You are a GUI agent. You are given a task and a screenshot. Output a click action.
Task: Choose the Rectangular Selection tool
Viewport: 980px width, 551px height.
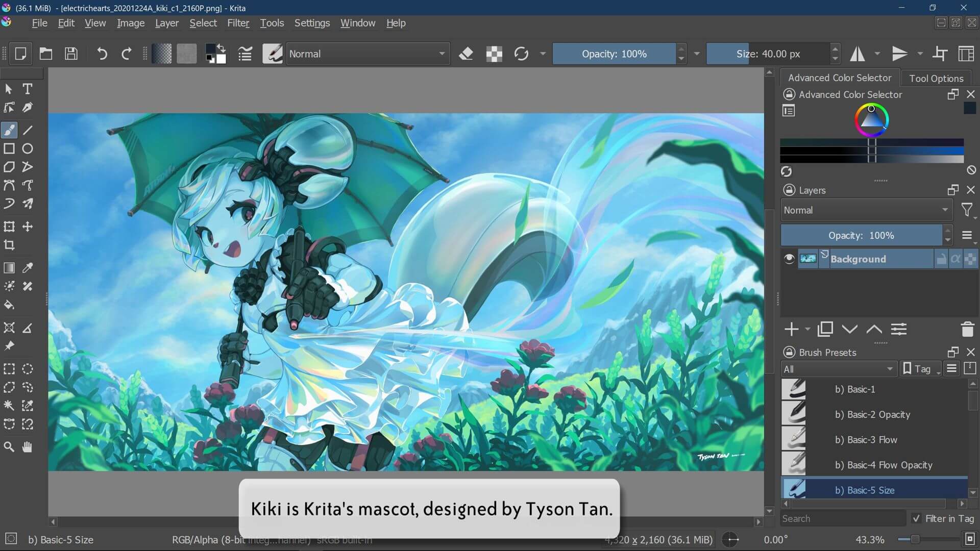9,368
